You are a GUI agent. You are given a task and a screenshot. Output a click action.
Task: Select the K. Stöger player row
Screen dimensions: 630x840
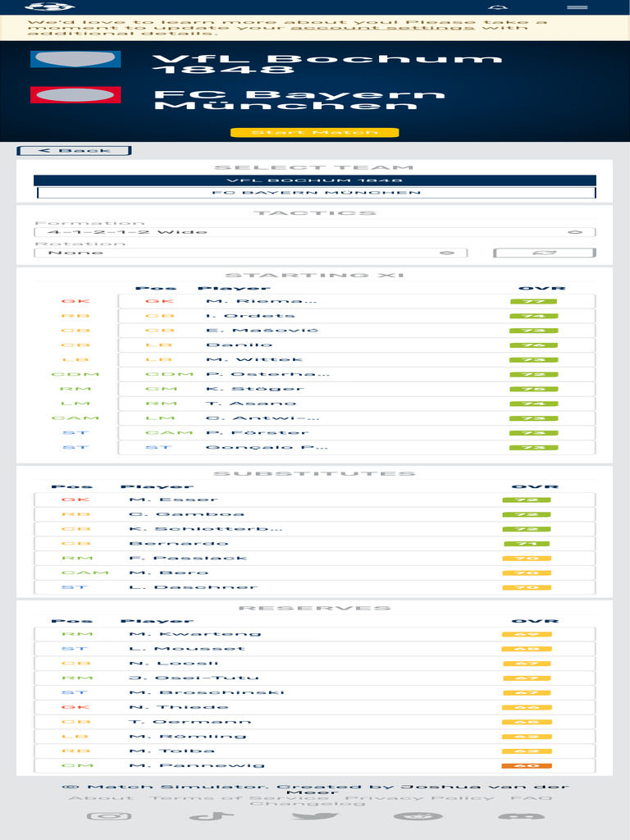click(357, 388)
